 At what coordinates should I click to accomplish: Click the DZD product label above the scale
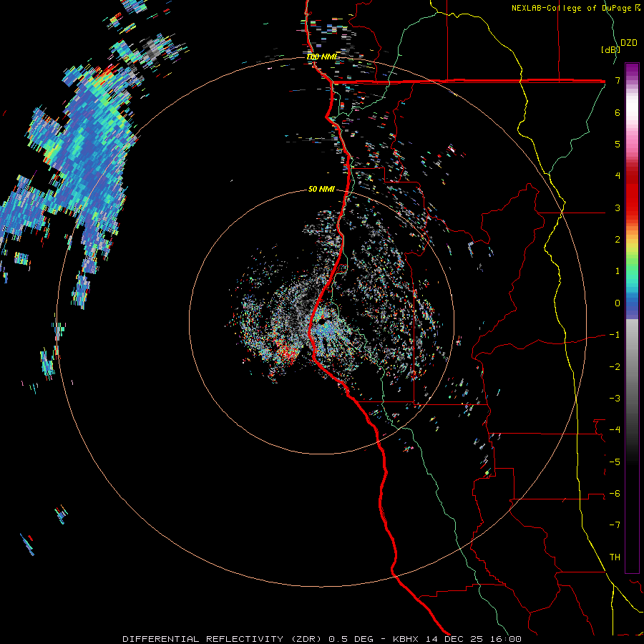pyautogui.click(x=629, y=43)
